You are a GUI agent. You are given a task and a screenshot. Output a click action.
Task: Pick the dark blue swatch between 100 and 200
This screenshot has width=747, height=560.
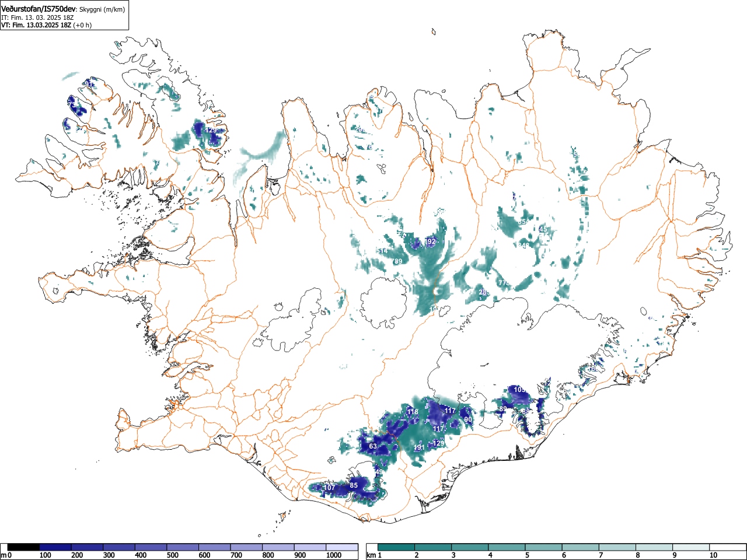point(55,547)
